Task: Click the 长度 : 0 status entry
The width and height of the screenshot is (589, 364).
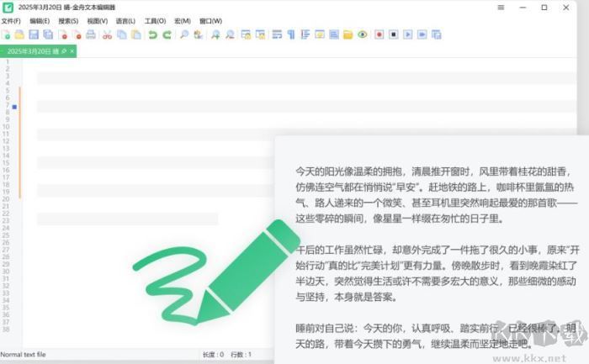Action: (214, 354)
